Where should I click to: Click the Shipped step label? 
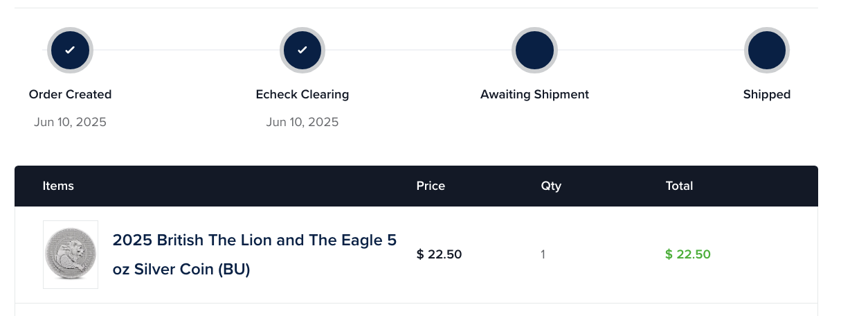click(767, 94)
